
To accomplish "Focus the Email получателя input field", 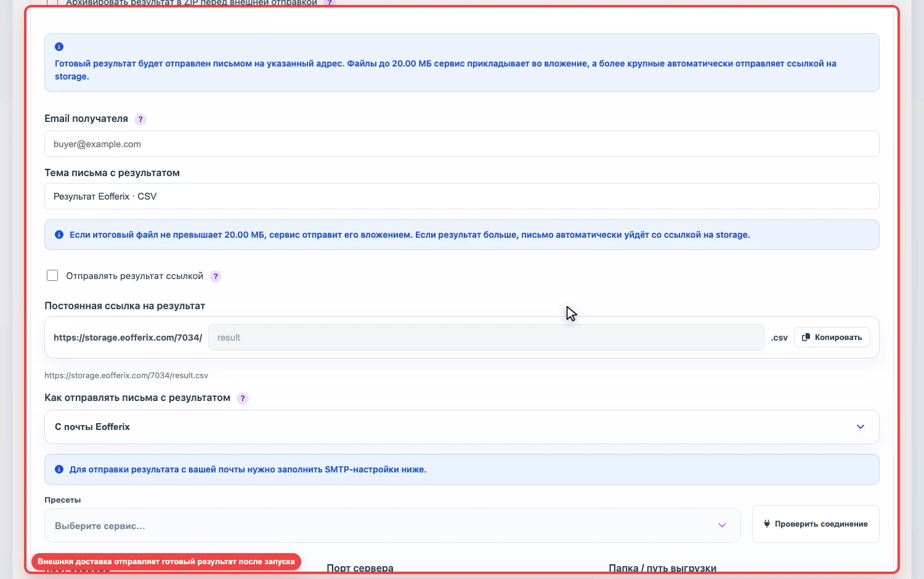I will 461,144.
